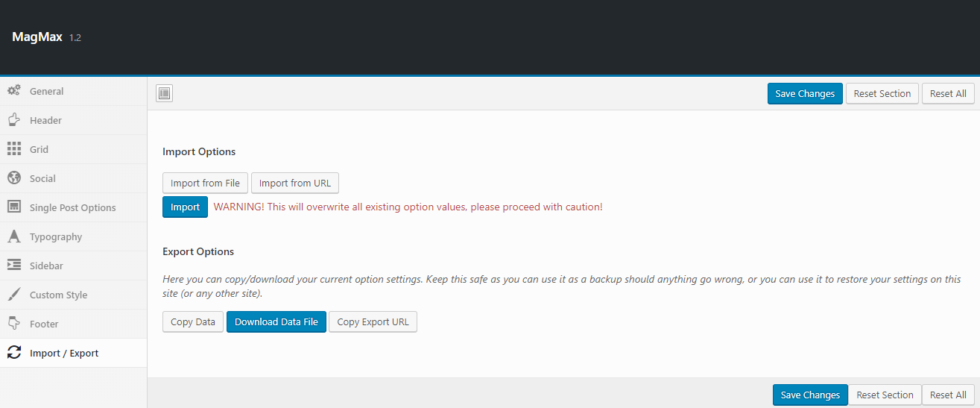Click the Grid squares icon
Image resolution: width=980 pixels, height=408 pixels.
click(x=13, y=149)
